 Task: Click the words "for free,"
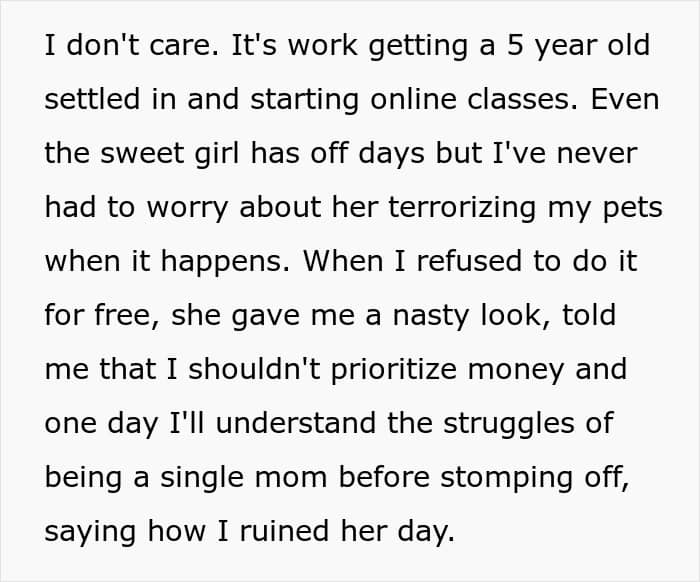(x=102, y=315)
